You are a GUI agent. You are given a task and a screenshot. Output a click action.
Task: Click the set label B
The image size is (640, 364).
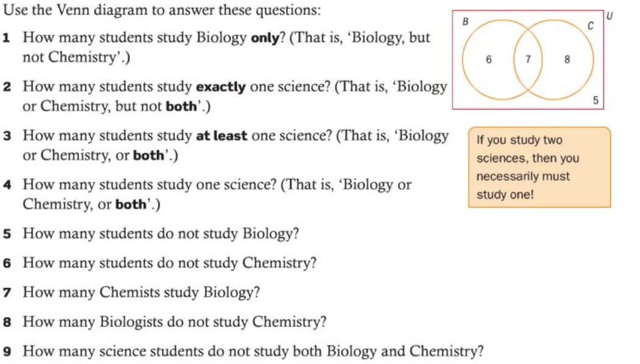(x=465, y=23)
